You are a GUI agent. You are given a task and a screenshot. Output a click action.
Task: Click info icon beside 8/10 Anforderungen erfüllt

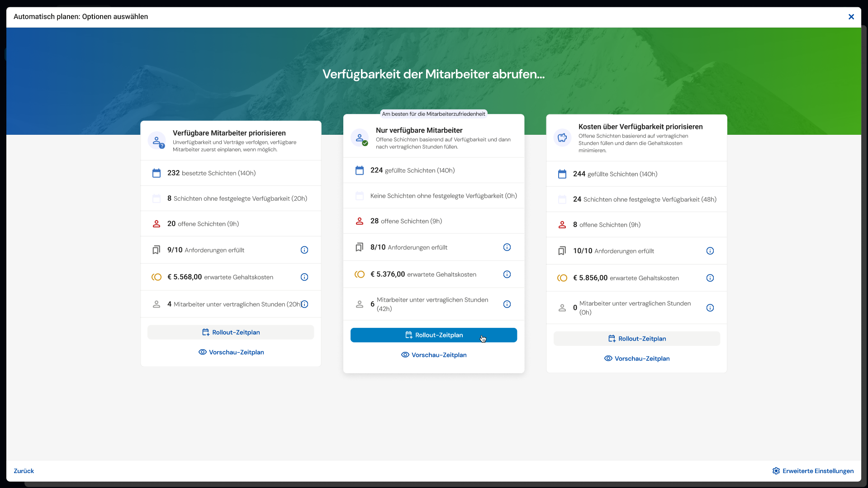point(507,247)
